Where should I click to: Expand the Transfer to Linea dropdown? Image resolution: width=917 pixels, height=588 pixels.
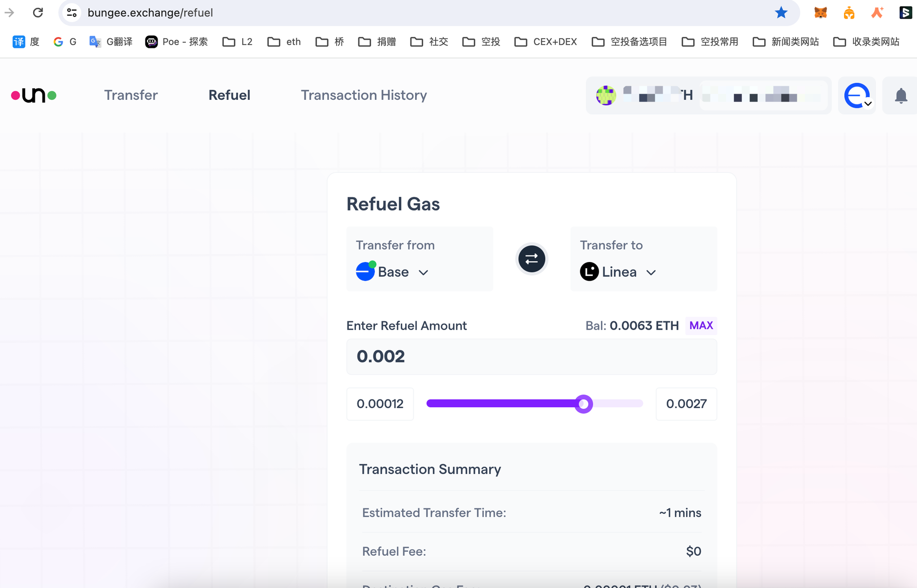(618, 272)
